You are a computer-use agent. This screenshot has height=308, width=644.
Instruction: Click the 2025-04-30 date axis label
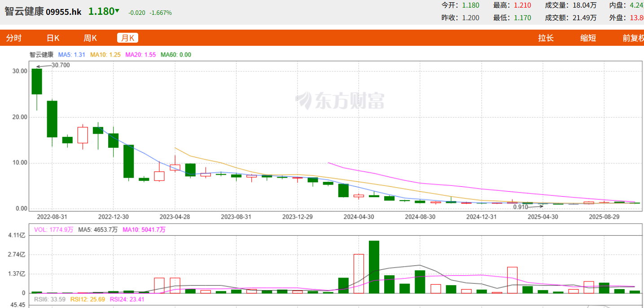coord(543,216)
